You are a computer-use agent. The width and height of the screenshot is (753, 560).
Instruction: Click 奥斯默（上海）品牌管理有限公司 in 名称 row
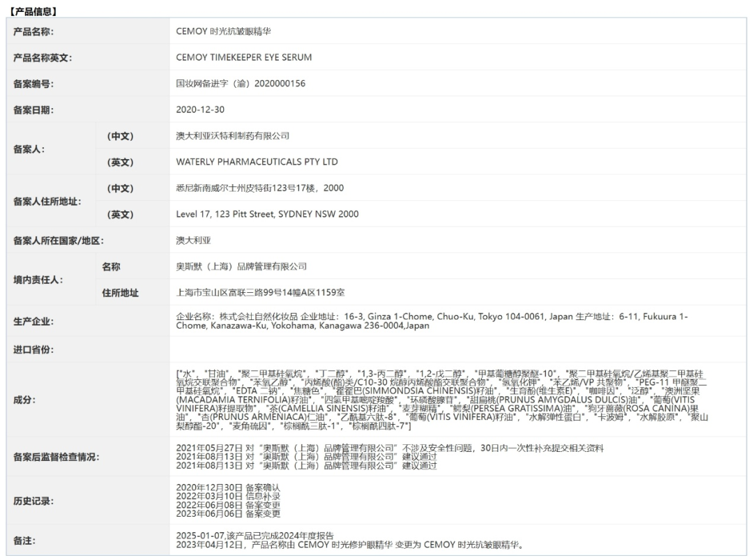click(241, 266)
